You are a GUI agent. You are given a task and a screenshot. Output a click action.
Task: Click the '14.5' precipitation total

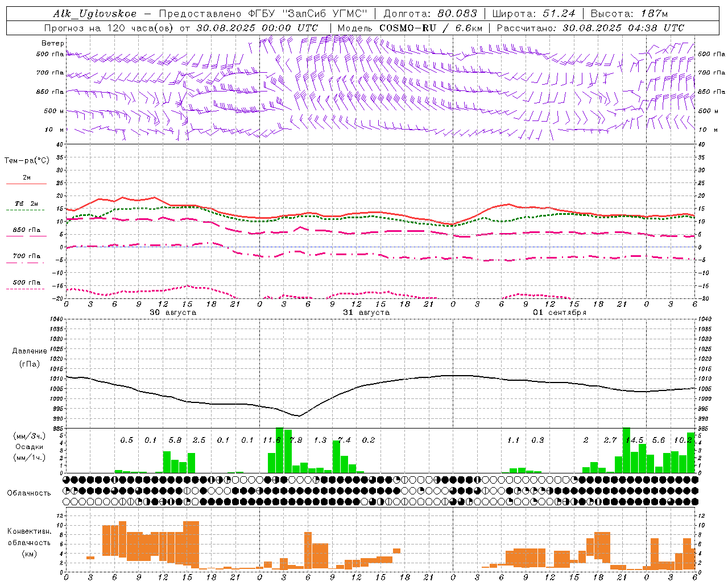coord(634,440)
